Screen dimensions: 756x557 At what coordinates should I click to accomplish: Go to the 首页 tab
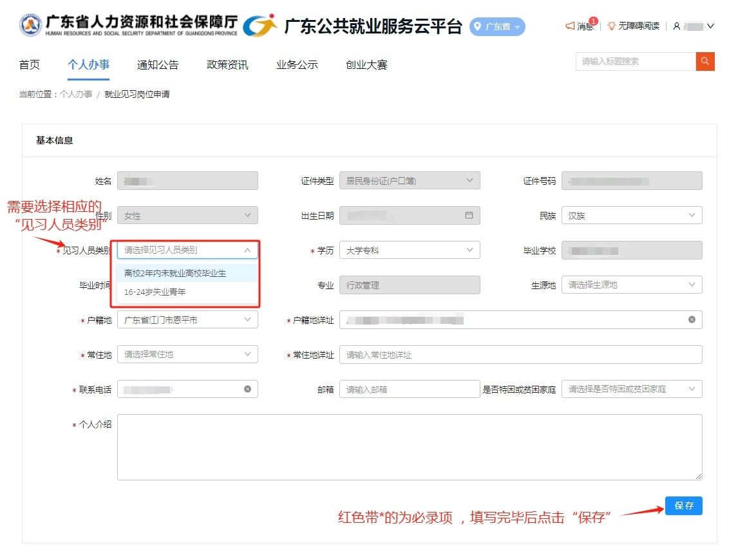pyautogui.click(x=30, y=64)
